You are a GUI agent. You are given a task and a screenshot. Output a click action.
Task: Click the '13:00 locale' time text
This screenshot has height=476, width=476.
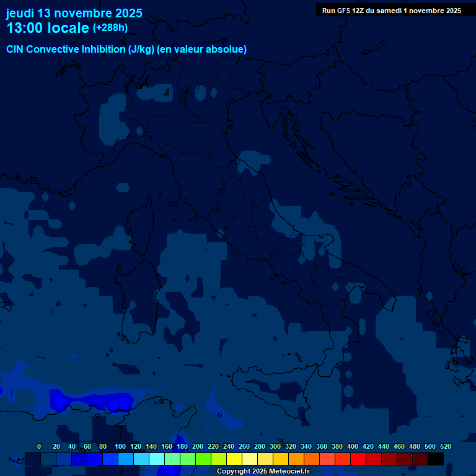pos(48,28)
